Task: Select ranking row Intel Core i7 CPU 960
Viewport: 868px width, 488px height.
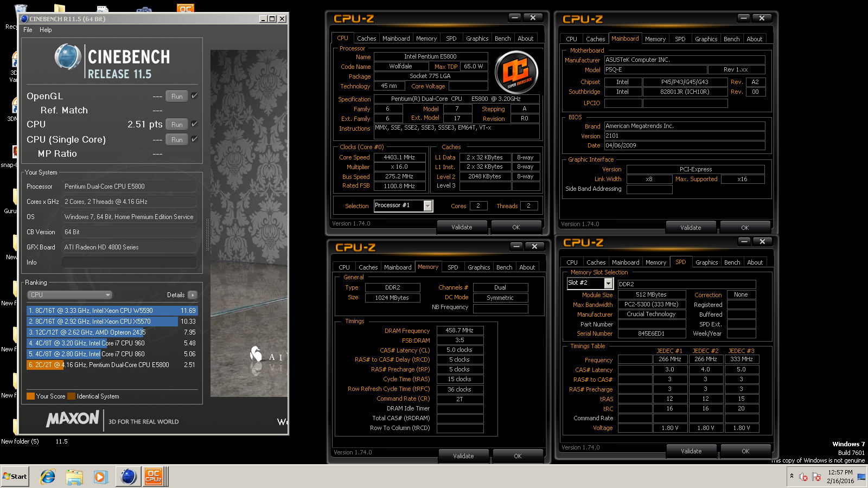Action: point(112,343)
